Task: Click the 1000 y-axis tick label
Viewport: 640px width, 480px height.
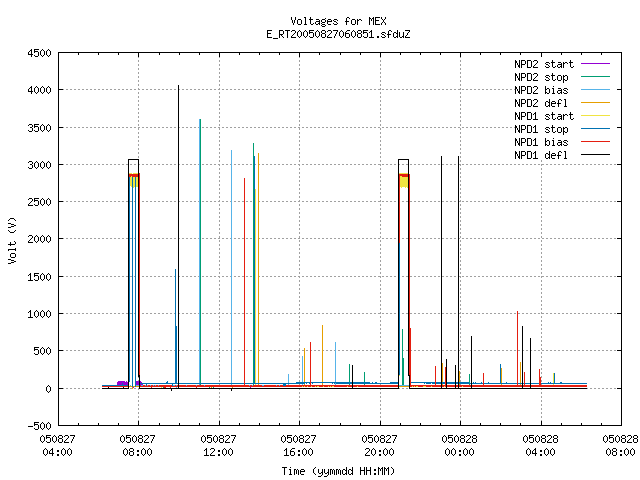Action: 40,314
